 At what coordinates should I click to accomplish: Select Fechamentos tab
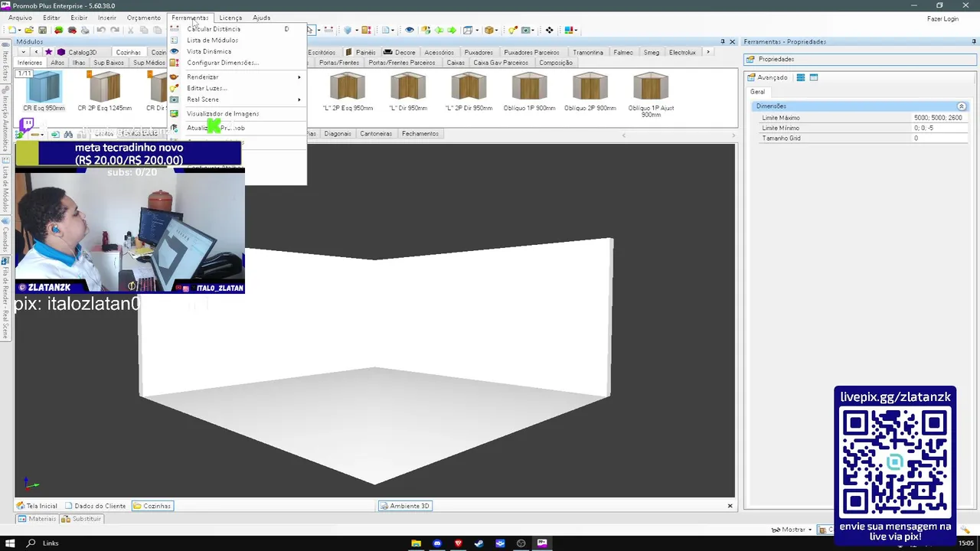click(x=420, y=133)
